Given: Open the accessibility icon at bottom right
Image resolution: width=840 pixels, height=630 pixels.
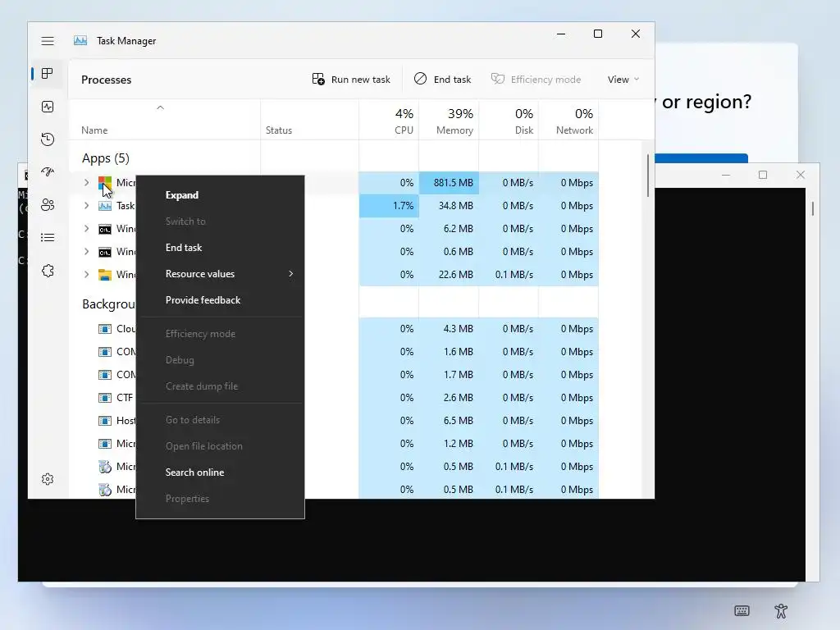Looking at the screenshot, I should coord(781,610).
